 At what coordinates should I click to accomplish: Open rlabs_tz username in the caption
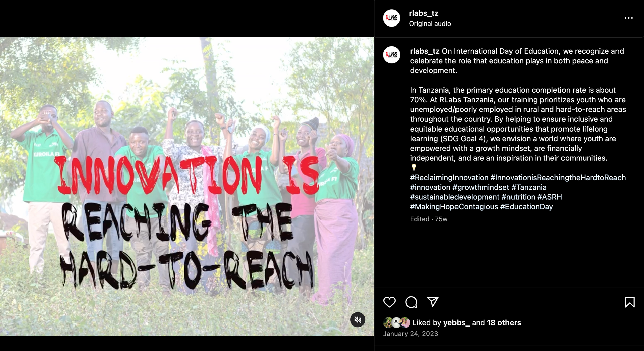pyautogui.click(x=425, y=51)
